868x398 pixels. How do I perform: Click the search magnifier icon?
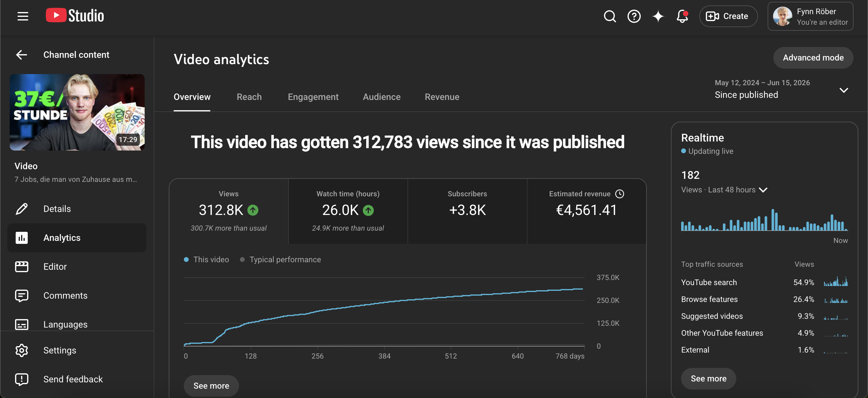coord(609,16)
